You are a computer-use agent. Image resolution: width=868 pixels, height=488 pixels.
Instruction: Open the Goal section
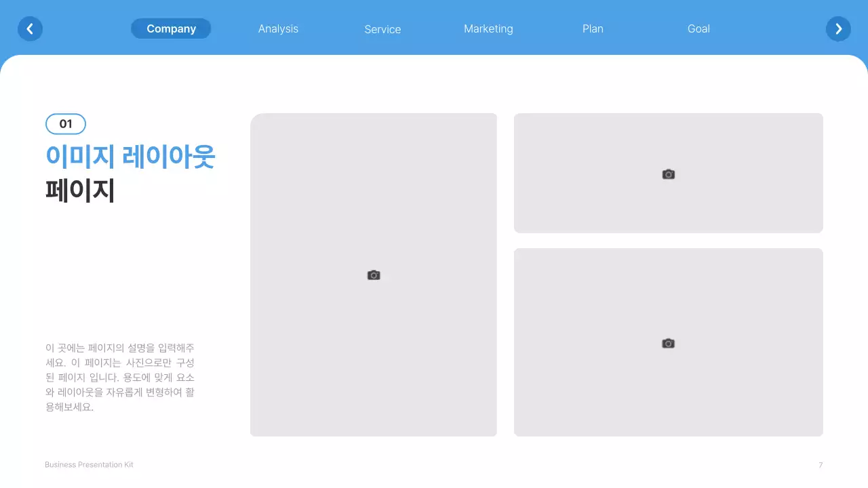click(698, 28)
